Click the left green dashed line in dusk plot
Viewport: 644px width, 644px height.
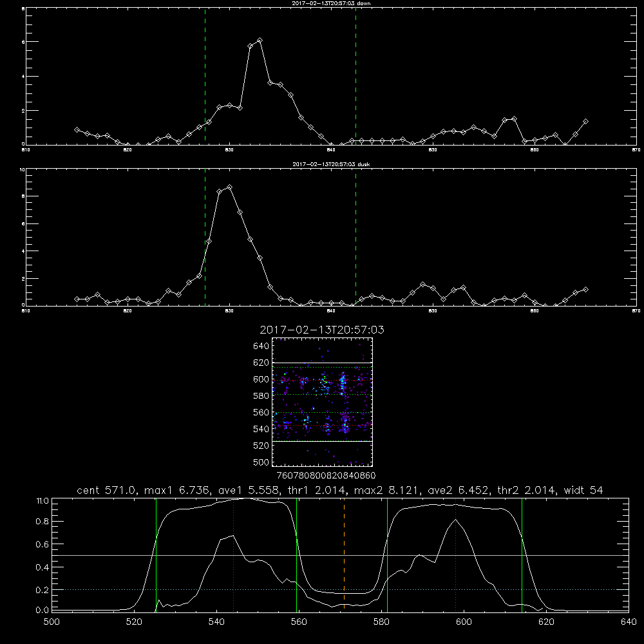coord(205,238)
